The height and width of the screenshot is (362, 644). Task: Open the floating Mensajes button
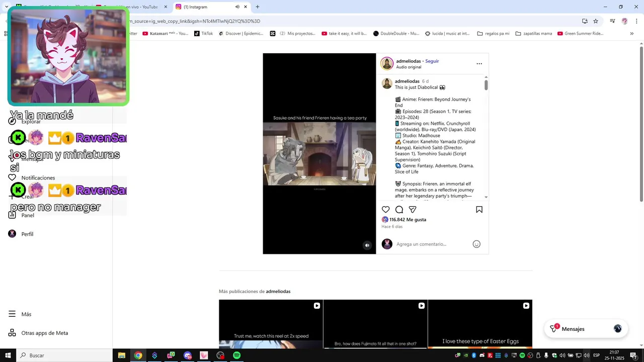[x=586, y=329]
